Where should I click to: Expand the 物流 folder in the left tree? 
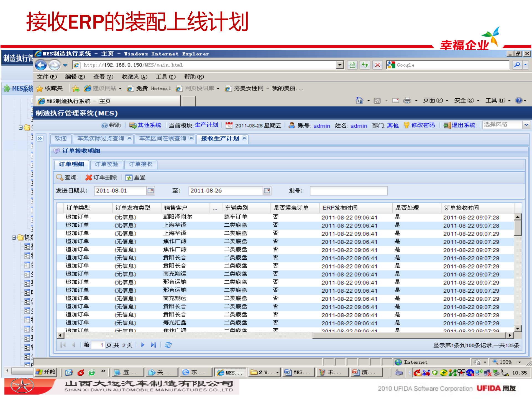coord(15,237)
